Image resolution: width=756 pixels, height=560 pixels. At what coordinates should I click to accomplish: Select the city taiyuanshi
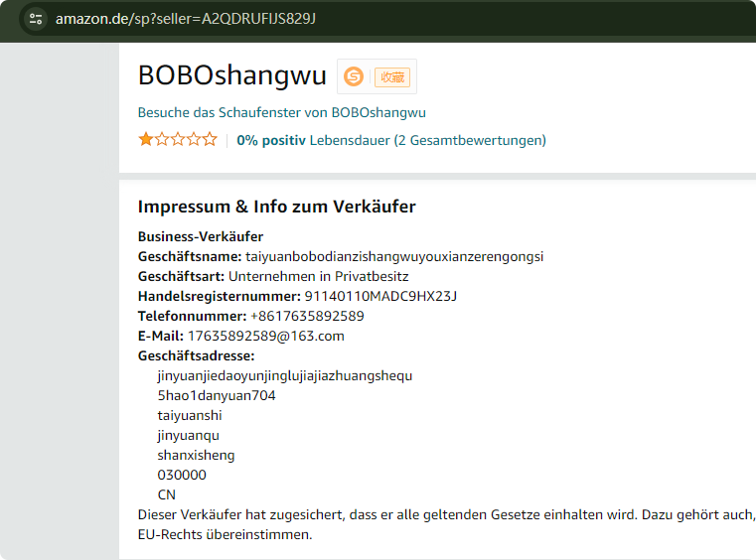[190, 415]
